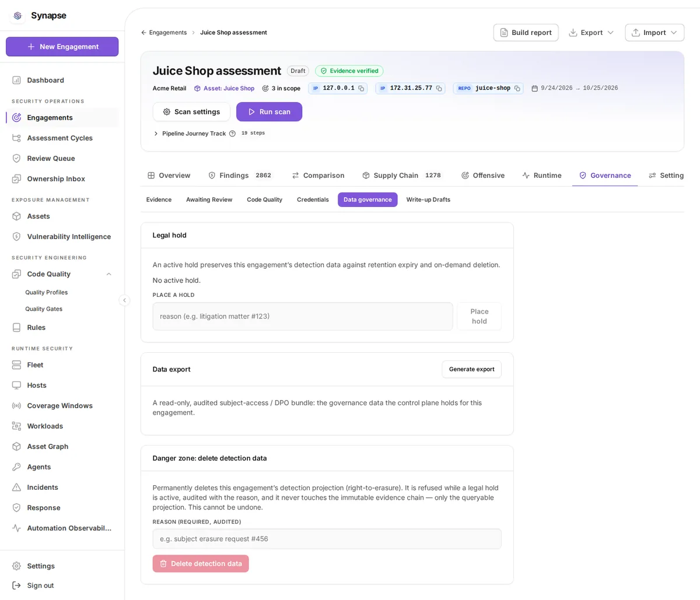700x600 pixels.
Task: Switch to the Offensive tab
Action: point(483,176)
